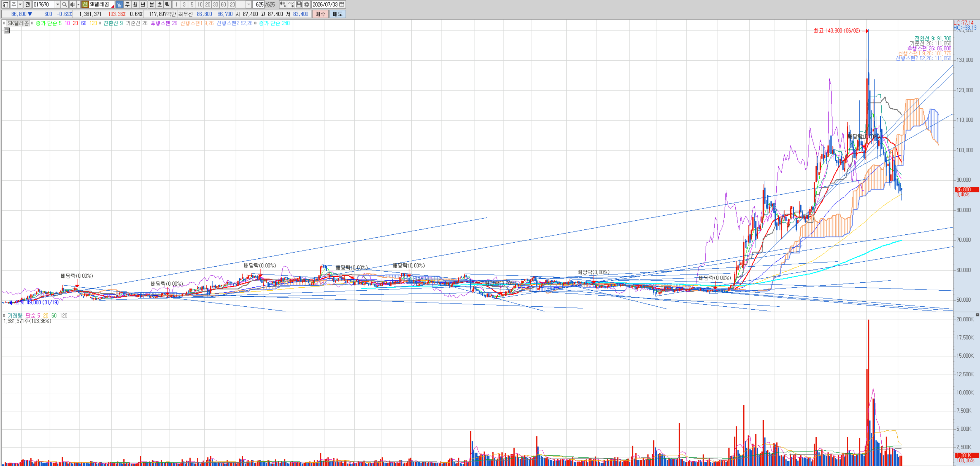
Task: Select the 60 interval button
Action: tap(223, 5)
